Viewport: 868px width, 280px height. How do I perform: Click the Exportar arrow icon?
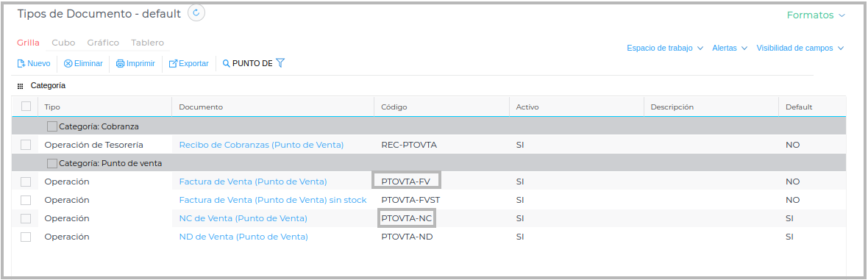pos(173,64)
